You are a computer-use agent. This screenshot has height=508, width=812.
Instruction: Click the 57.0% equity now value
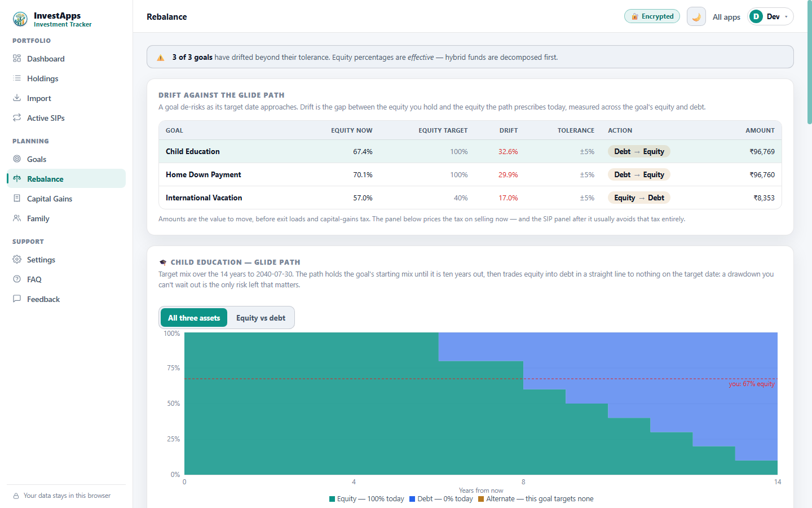pos(363,198)
